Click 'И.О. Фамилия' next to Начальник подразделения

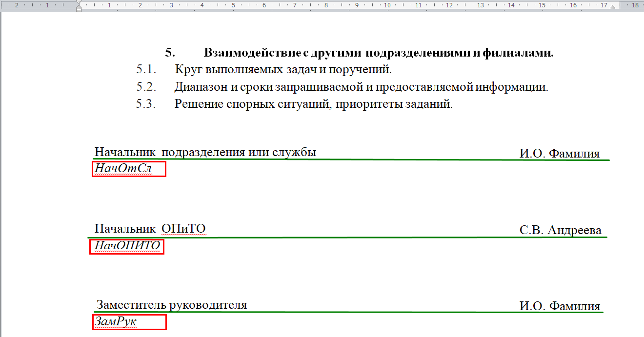pos(559,154)
